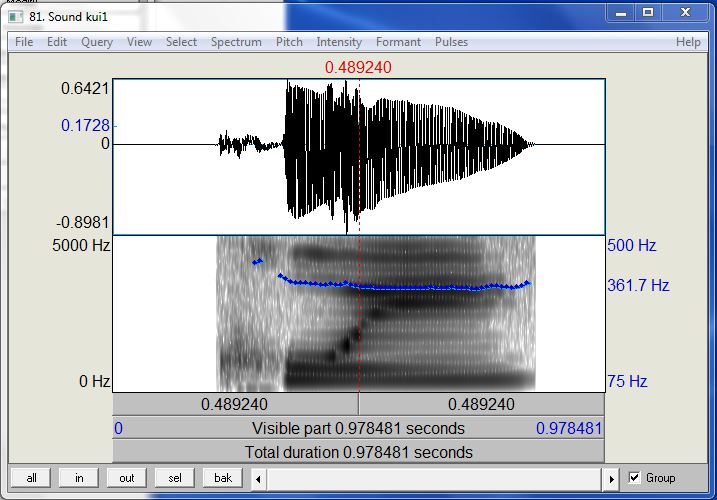717x500 pixels.
Task: Click the Visible part 0.978481 seconds bar
Action: [358, 428]
